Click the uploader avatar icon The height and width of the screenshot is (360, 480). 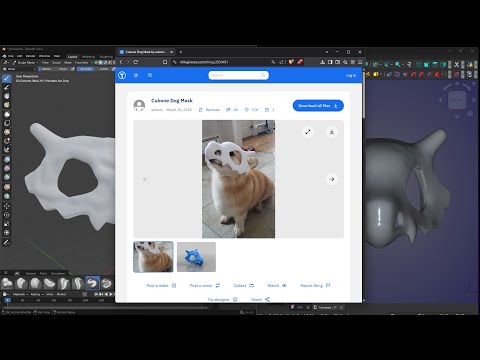click(139, 105)
